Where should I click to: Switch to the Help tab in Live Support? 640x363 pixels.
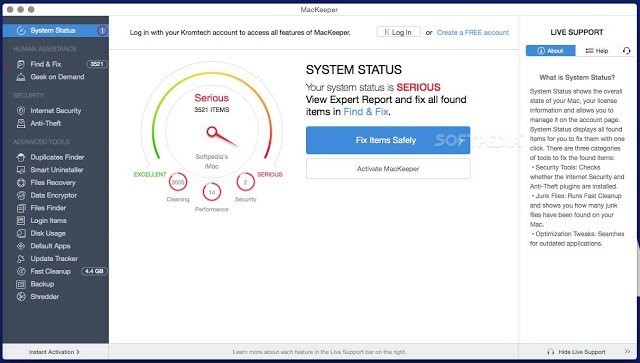(x=597, y=51)
